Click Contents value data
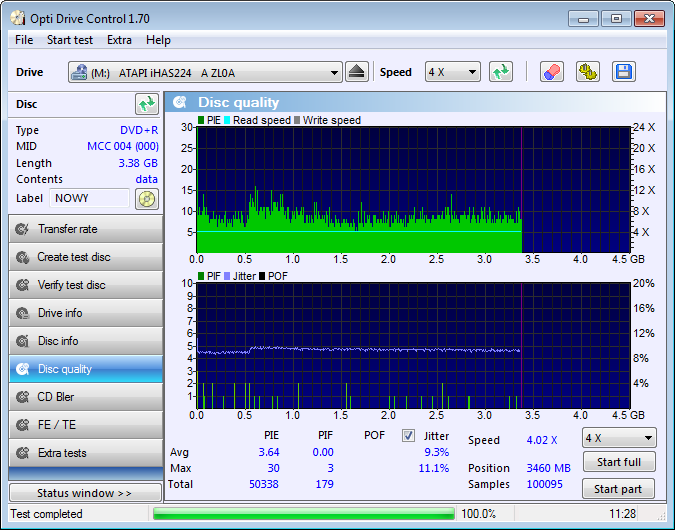 point(147,179)
